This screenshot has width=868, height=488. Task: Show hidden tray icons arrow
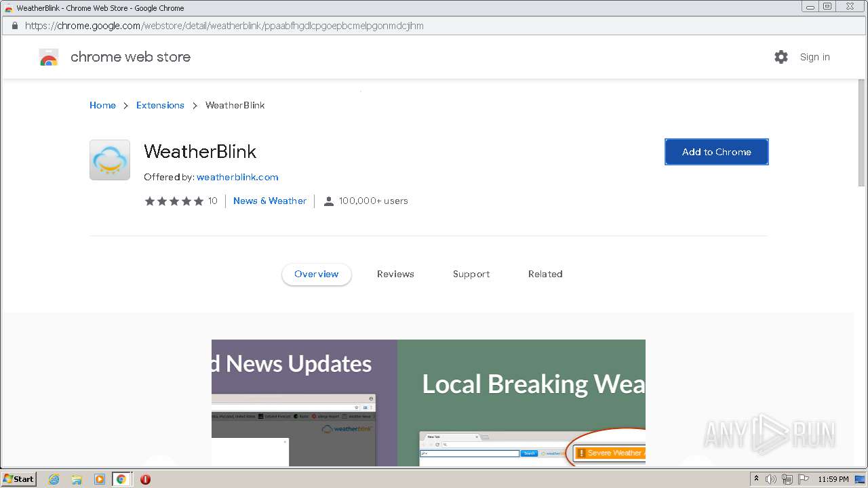[x=756, y=479]
